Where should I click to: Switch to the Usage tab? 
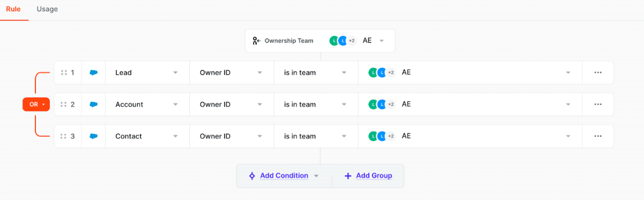click(47, 9)
